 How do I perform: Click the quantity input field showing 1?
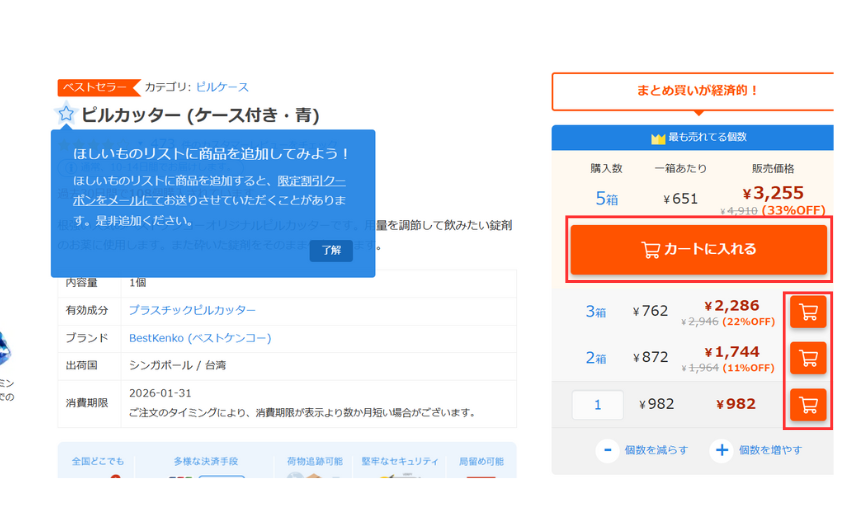pyautogui.click(x=598, y=405)
